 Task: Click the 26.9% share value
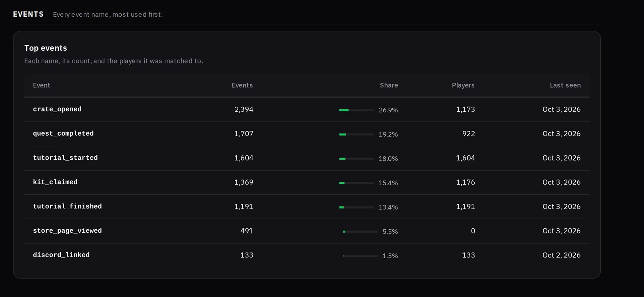pyautogui.click(x=388, y=110)
